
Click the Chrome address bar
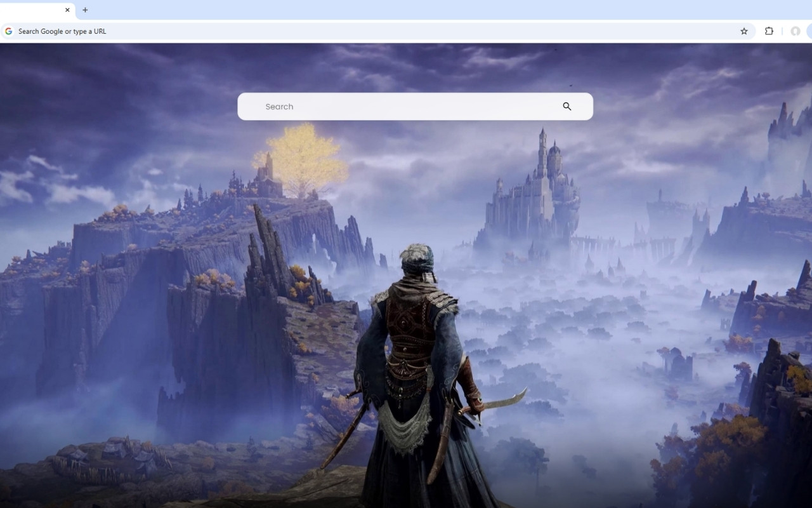[x=377, y=31]
